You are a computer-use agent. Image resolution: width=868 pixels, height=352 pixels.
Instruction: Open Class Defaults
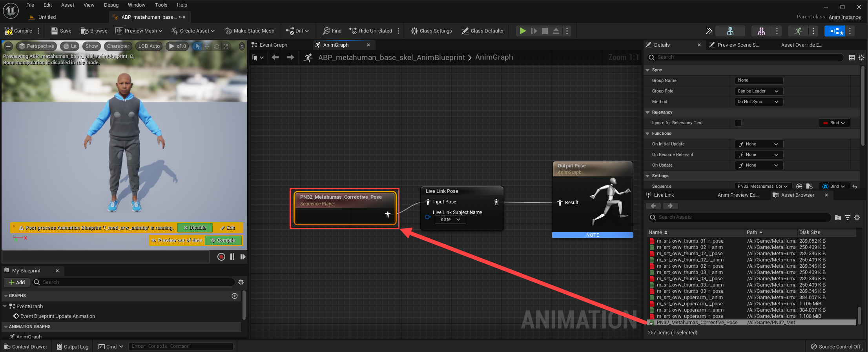482,31
